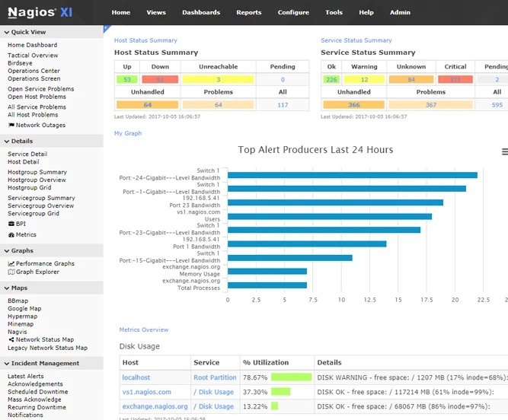Open Network Outages flag link
The height and width of the screenshot is (420, 508).
[x=37, y=125]
